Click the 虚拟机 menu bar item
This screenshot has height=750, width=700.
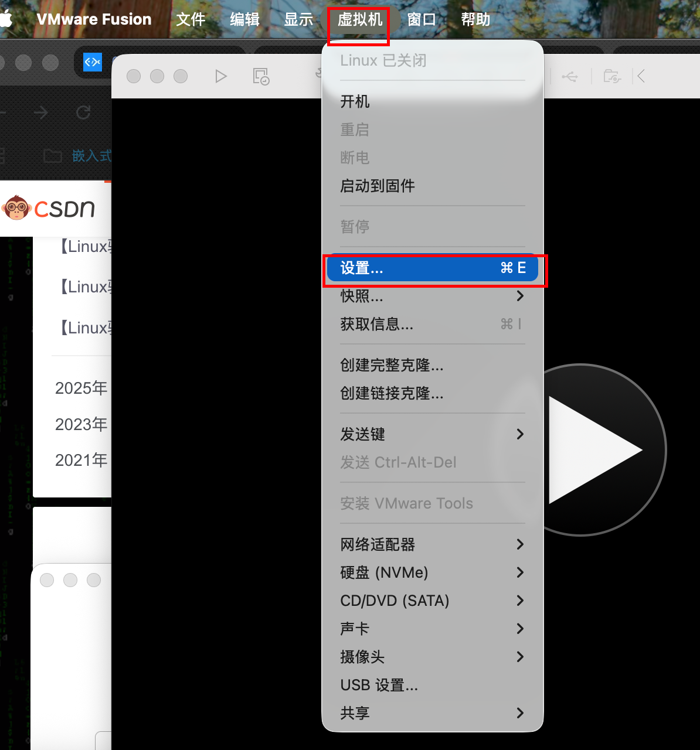coord(359,19)
